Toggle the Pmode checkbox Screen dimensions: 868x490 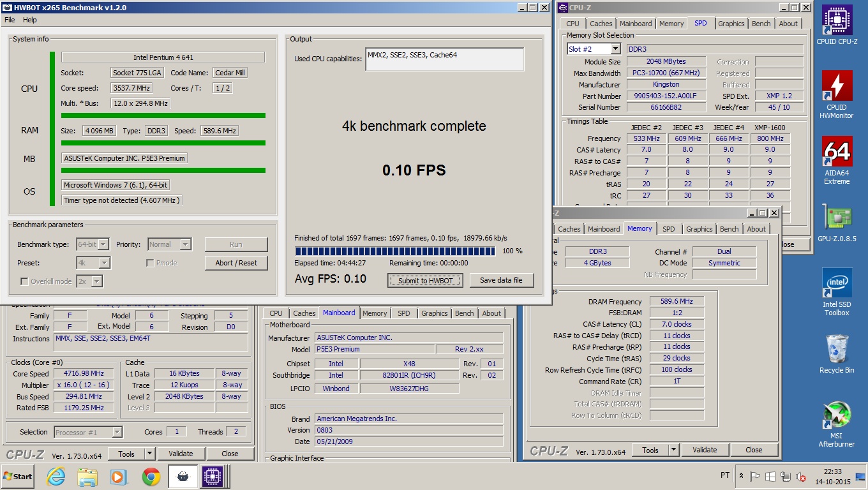pos(150,263)
